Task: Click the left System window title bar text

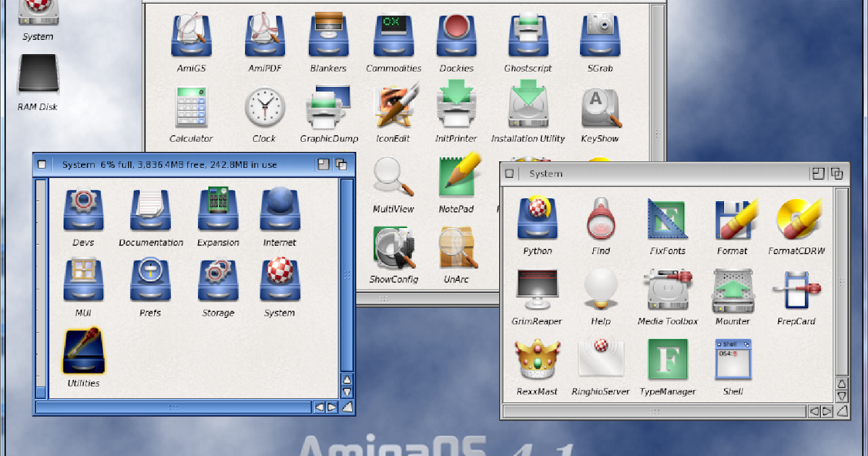Action: (x=169, y=165)
